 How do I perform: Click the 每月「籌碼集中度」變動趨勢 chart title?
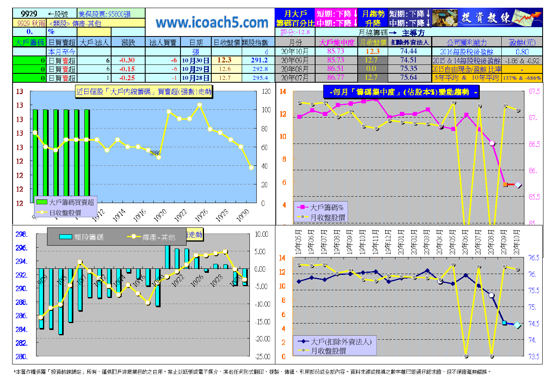[401, 92]
